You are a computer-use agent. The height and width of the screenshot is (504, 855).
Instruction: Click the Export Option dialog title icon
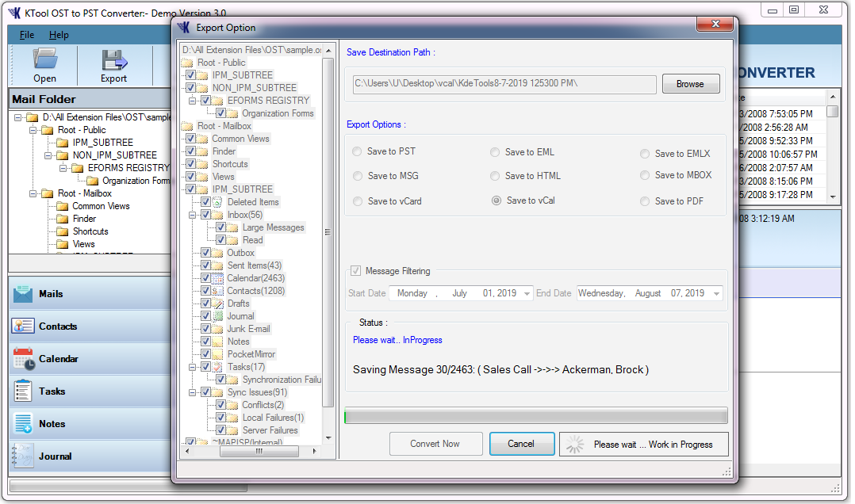(184, 27)
